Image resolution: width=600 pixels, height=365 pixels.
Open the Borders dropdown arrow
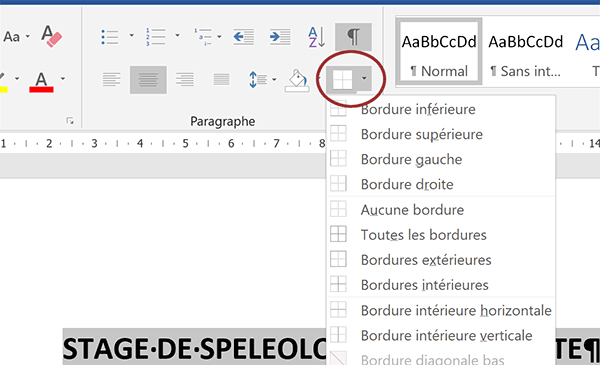click(364, 79)
